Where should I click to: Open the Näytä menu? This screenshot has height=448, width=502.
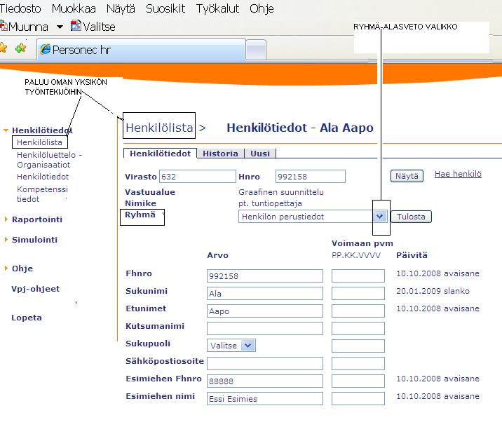[x=121, y=8]
